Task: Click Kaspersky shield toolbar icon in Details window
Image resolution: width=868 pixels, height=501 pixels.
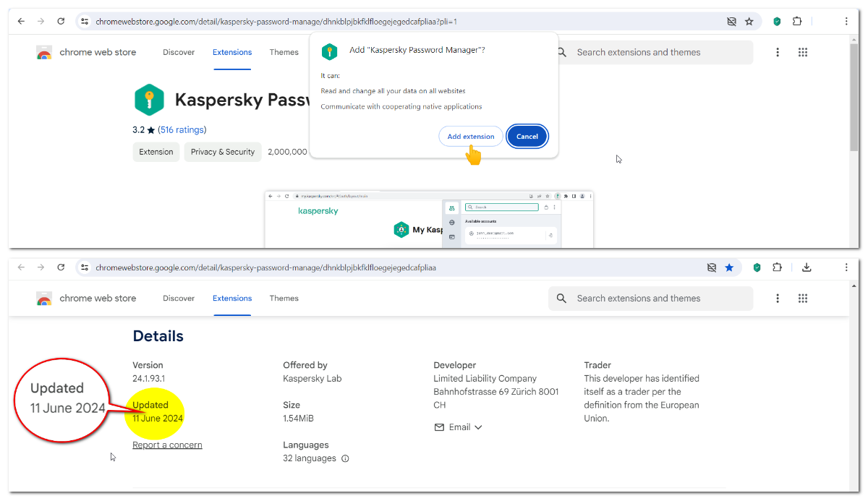Action: [757, 267]
